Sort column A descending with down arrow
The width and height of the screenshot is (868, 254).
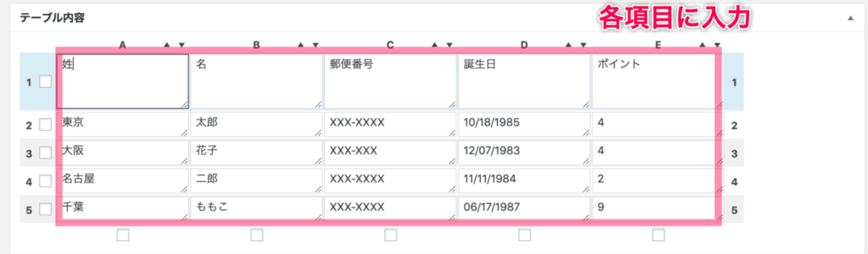181,46
